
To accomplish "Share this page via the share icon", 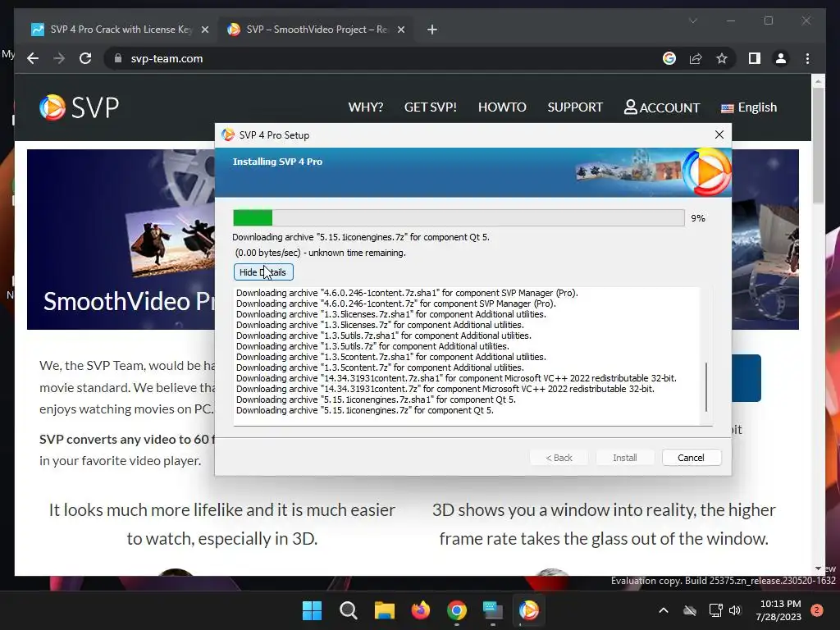I will click(x=696, y=58).
